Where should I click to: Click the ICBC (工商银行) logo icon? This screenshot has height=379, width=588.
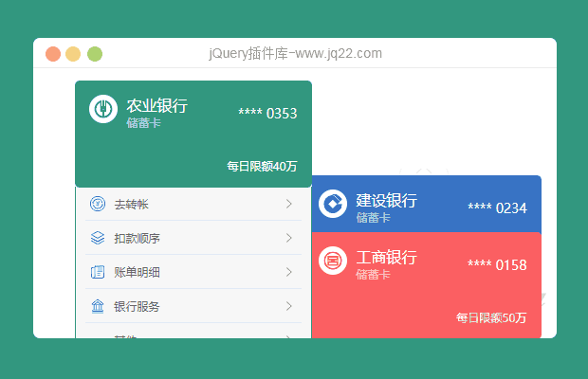[333, 261]
